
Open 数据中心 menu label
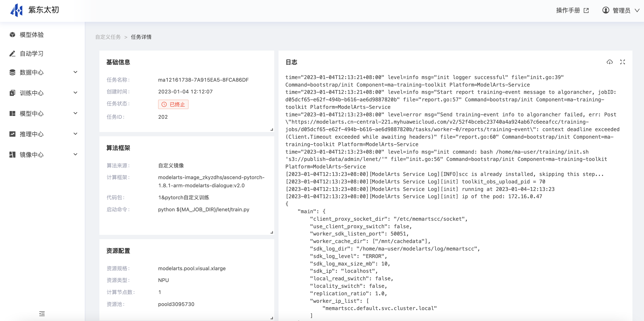coord(32,72)
